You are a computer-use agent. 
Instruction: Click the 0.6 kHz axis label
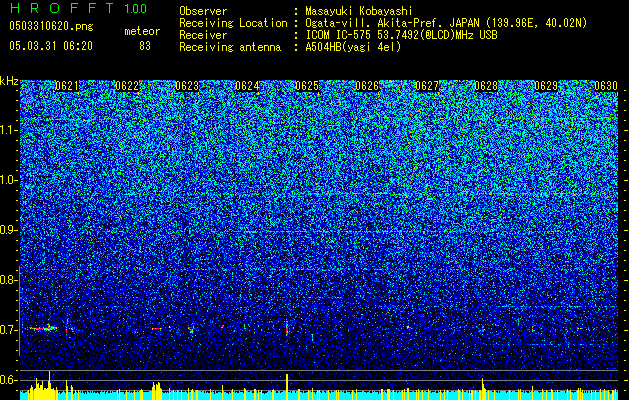(8, 380)
